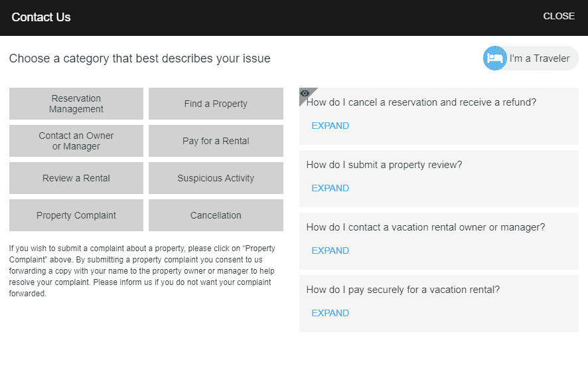The height and width of the screenshot is (386, 588).
Task: Select the Reservation Management category
Action: tap(76, 104)
